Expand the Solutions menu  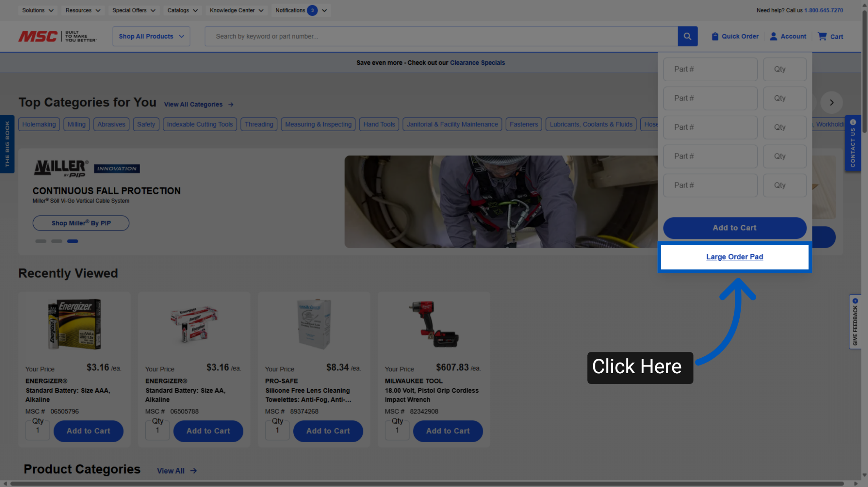[x=37, y=10]
